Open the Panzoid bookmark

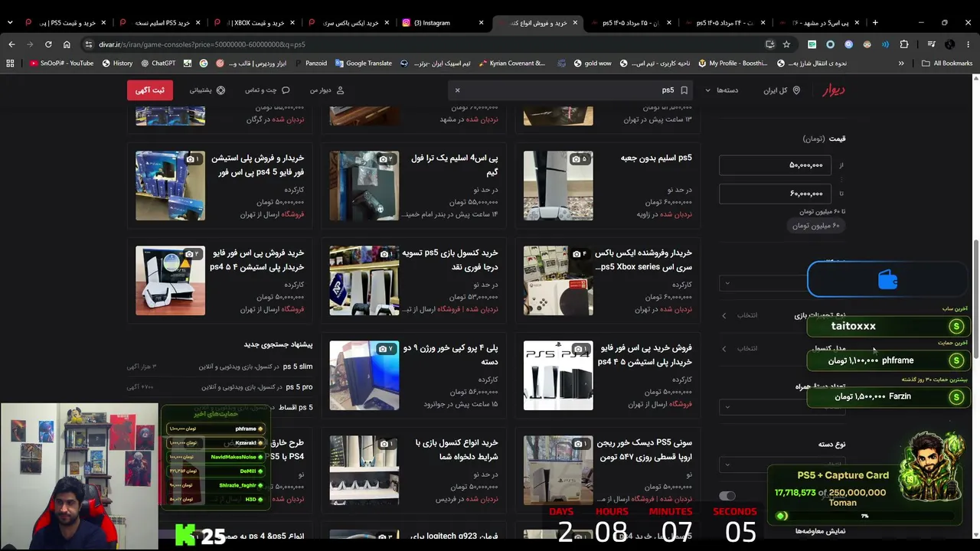(310, 64)
